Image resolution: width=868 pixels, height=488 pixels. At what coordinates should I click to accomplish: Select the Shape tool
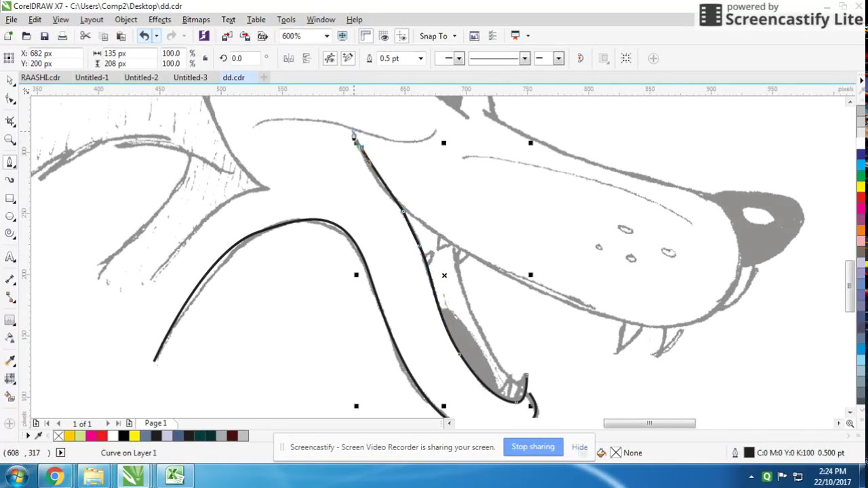click(x=10, y=100)
